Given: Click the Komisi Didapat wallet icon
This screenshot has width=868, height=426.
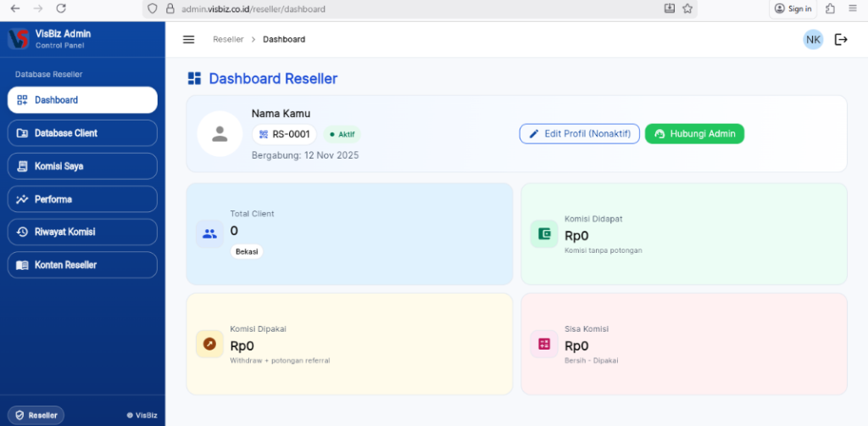Looking at the screenshot, I should click(544, 234).
